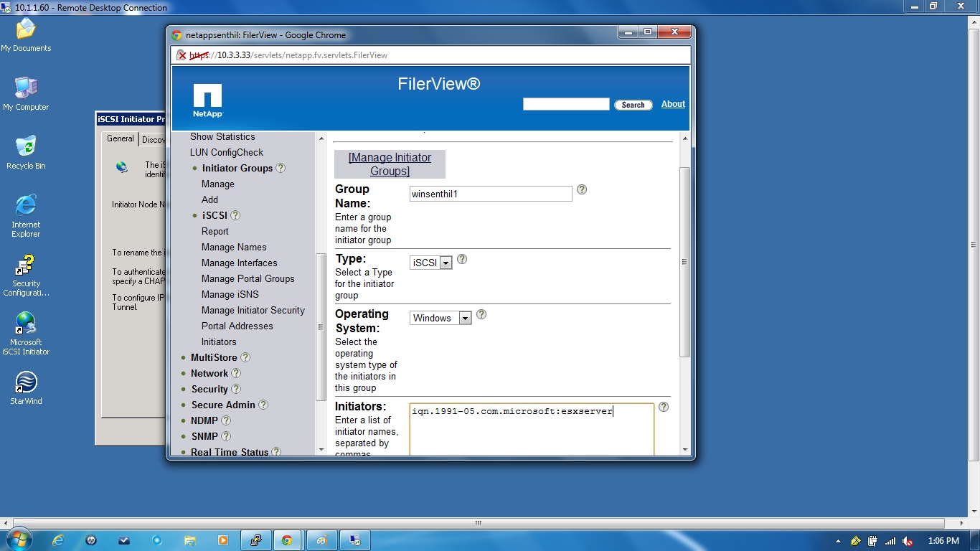Open Internet Explorer from the taskbar
980x551 pixels.
click(x=59, y=540)
